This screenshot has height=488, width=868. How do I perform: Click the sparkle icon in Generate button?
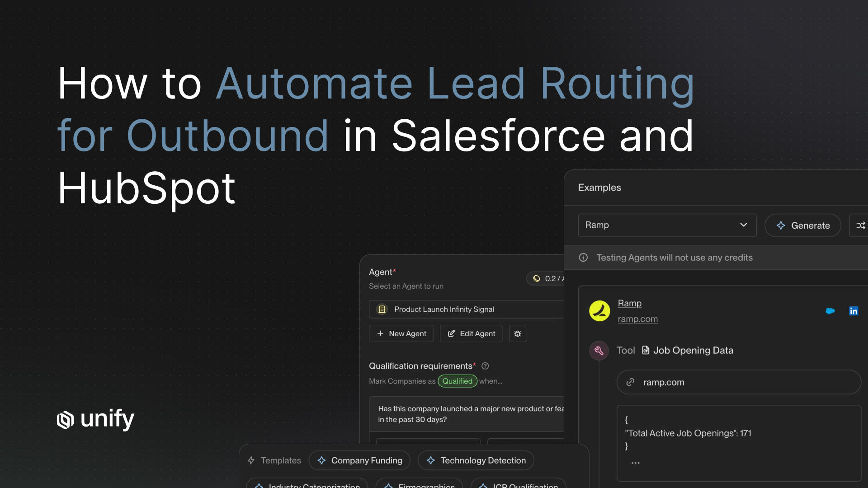(781, 225)
